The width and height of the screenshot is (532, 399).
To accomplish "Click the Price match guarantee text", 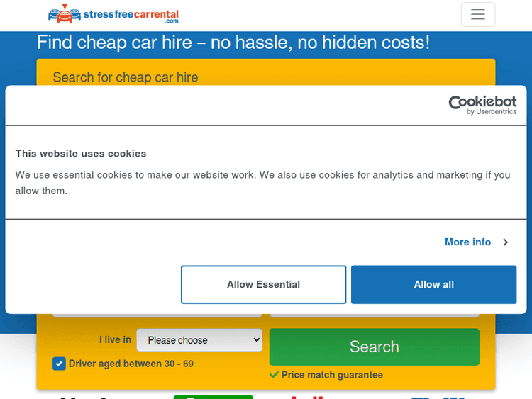I will pyautogui.click(x=332, y=375).
